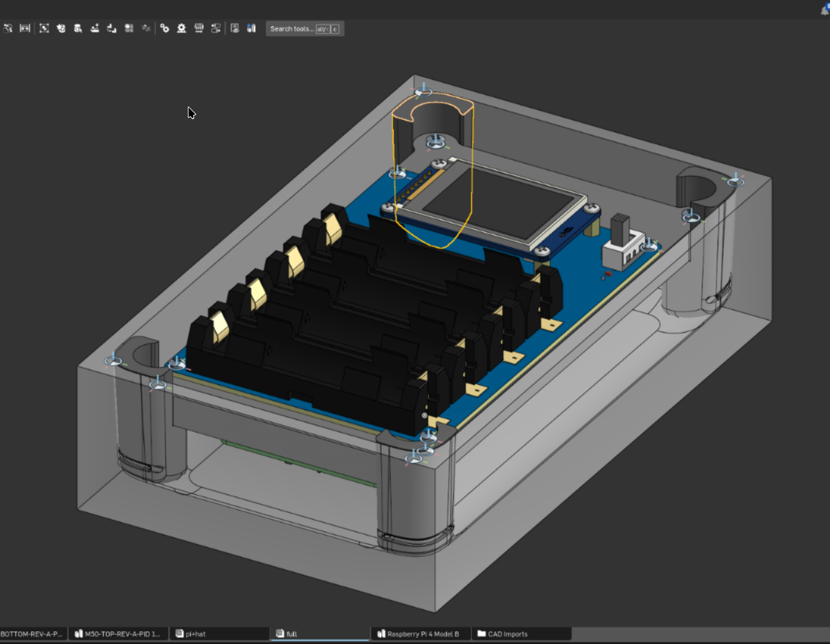Viewport: 830px width, 644px height.
Task: Open the CAD Imports folder tab
Action: coord(507,634)
